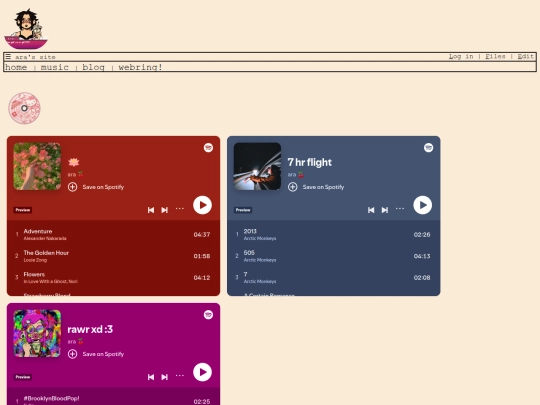Click the ara's site title
Screen dimensions: 540x405
35,57
